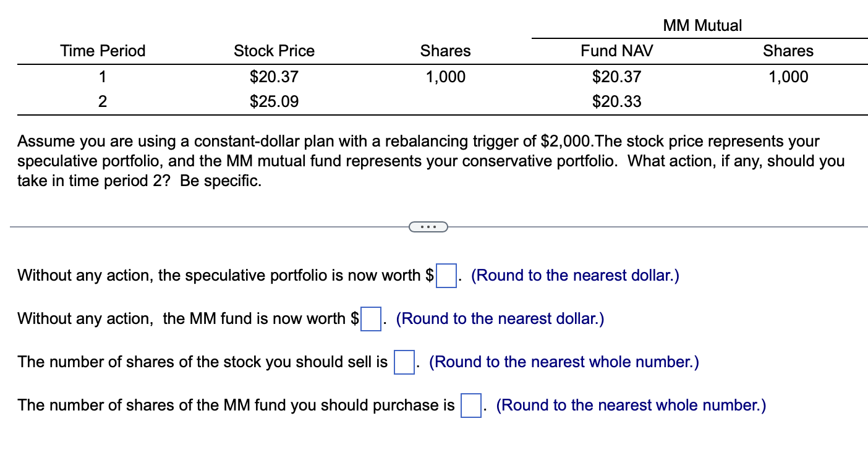Click the speculative portfolio value input box
868x455 pixels.
click(x=446, y=276)
